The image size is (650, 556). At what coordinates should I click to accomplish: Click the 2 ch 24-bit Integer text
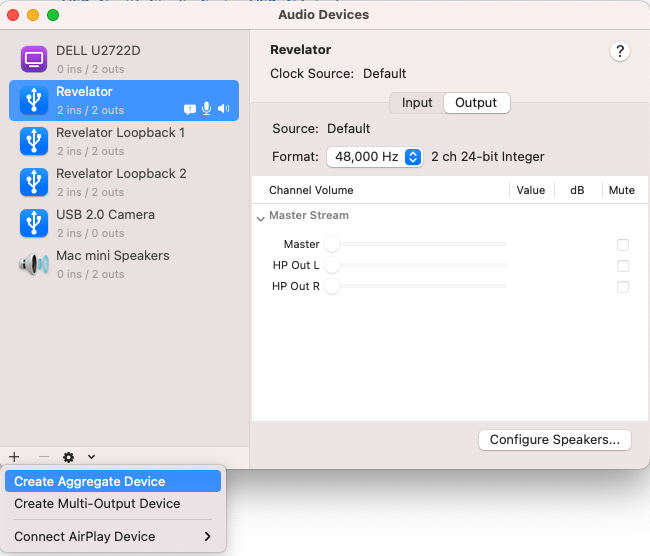(488, 157)
